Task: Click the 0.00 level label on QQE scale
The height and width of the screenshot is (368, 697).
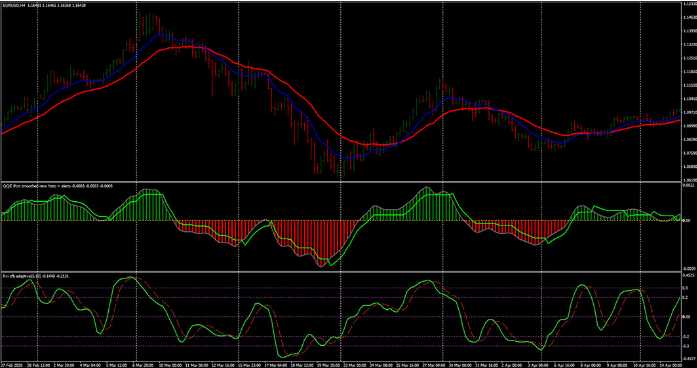Action: (x=686, y=220)
